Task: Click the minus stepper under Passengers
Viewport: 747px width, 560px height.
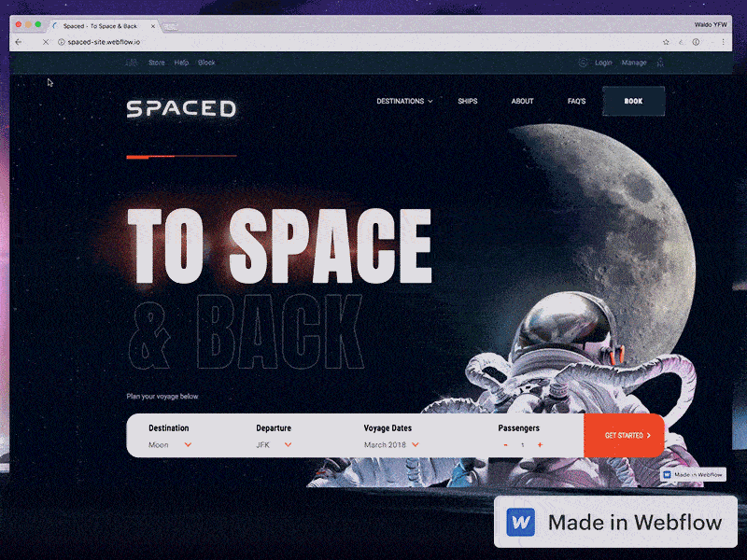Action: pos(505,445)
